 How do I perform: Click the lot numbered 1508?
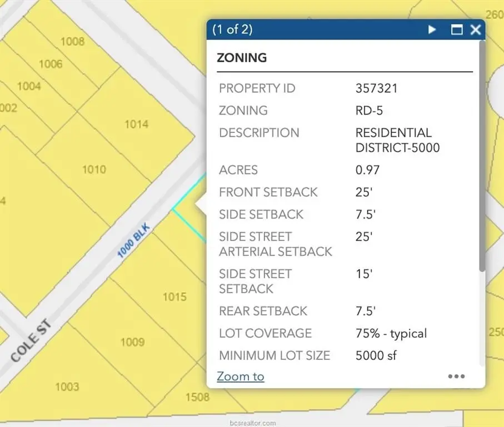[197, 396]
